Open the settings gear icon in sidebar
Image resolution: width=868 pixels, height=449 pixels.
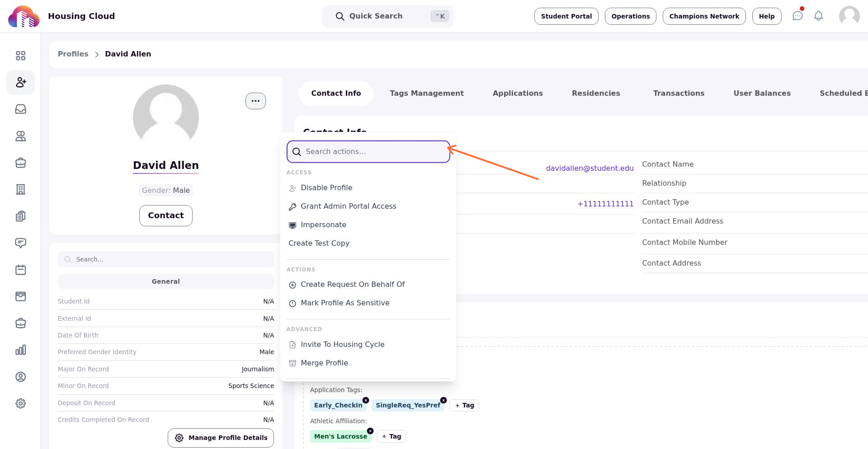point(20,403)
